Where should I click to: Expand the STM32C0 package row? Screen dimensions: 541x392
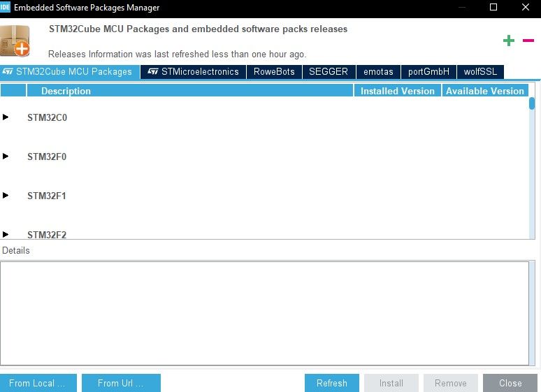[x=6, y=117]
